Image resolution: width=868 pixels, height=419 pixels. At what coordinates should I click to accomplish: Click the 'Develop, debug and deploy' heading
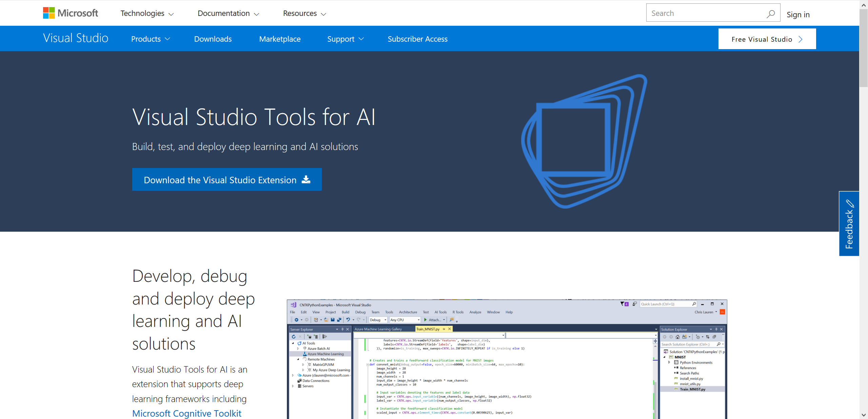193,310
